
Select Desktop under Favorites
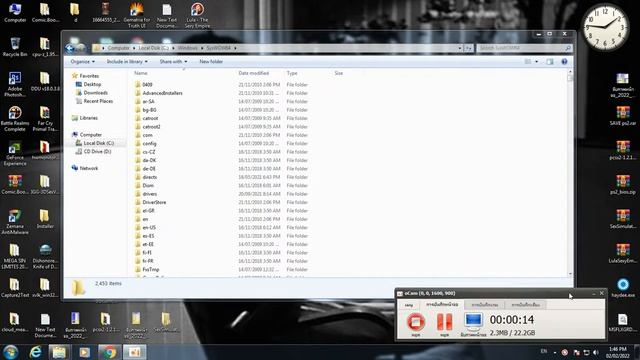click(92, 84)
